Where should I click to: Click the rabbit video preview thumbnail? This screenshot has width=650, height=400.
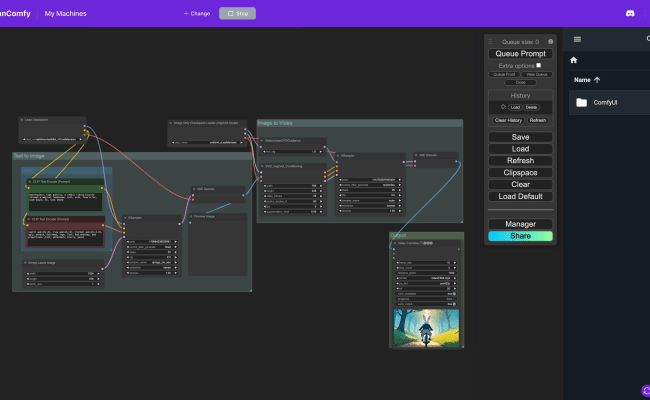click(426, 328)
